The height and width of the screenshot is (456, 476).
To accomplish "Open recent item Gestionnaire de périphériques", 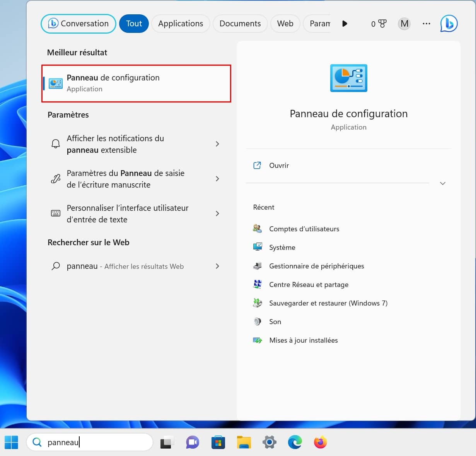I will click(x=316, y=266).
